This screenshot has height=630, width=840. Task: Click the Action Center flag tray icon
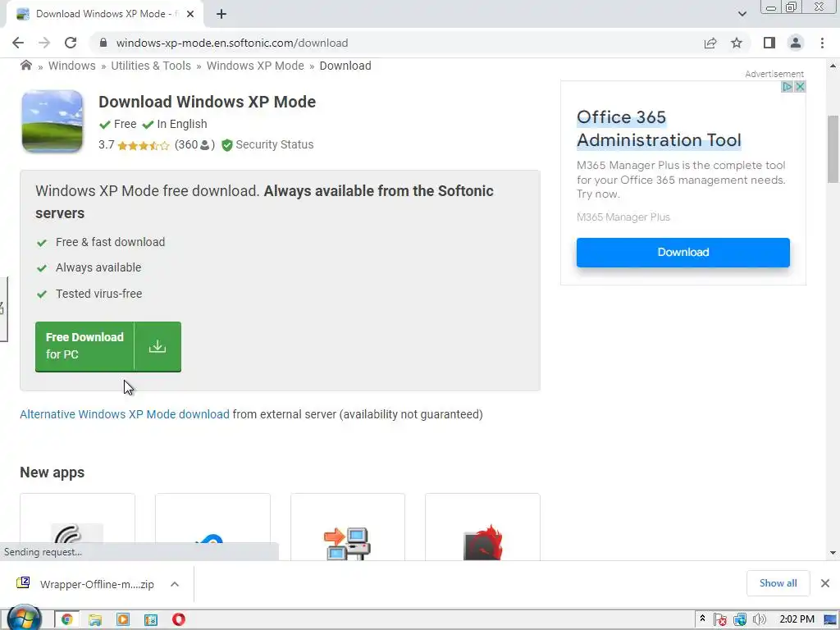coord(720,620)
